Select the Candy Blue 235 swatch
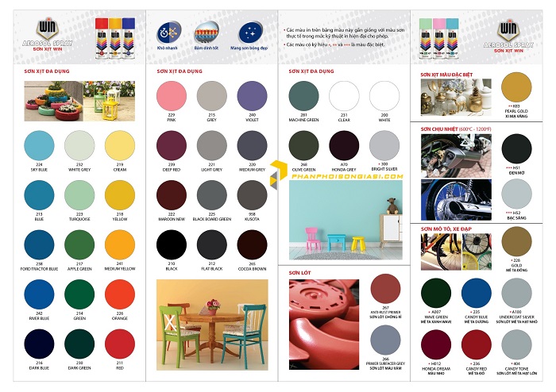The width and height of the screenshot is (556, 392). coord(477,293)
